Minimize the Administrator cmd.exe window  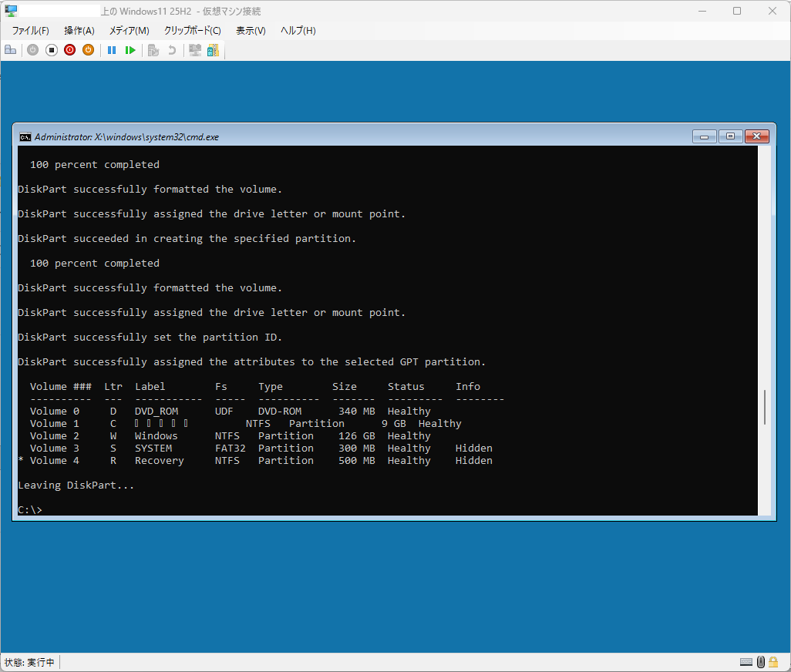[704, 136]
